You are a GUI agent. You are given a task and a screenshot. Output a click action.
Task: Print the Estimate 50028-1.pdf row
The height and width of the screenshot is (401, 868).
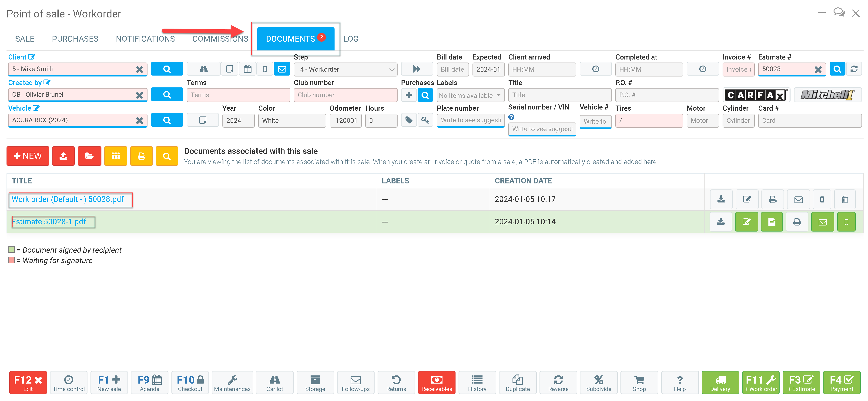797,222
